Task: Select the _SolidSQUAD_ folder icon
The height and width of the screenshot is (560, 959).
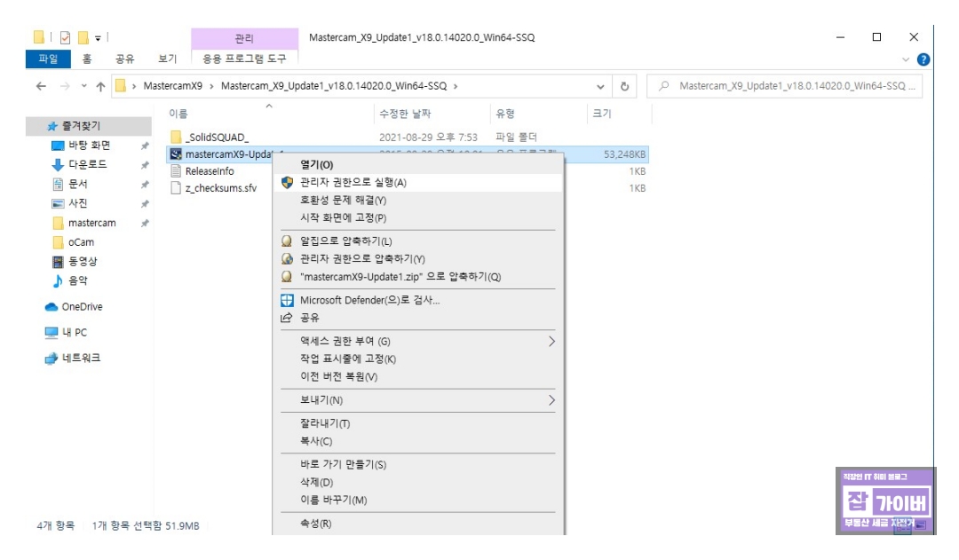Action: point(176,137)
